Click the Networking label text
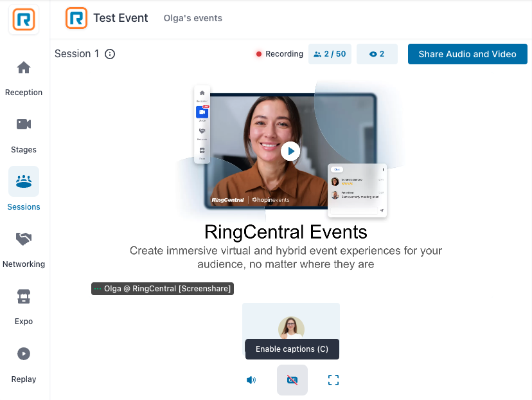This screenshot has width=532, height=400. pos(24,264)
